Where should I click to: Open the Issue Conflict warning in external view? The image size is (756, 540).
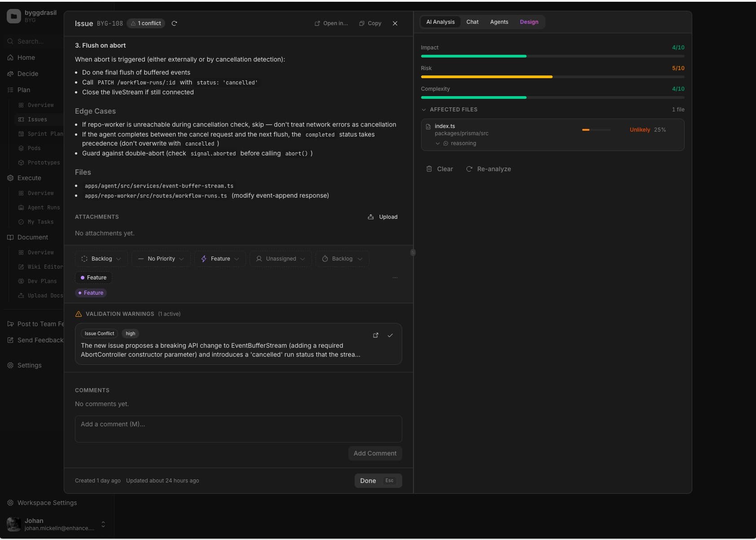pyautogui.click(x=375, y=335)
